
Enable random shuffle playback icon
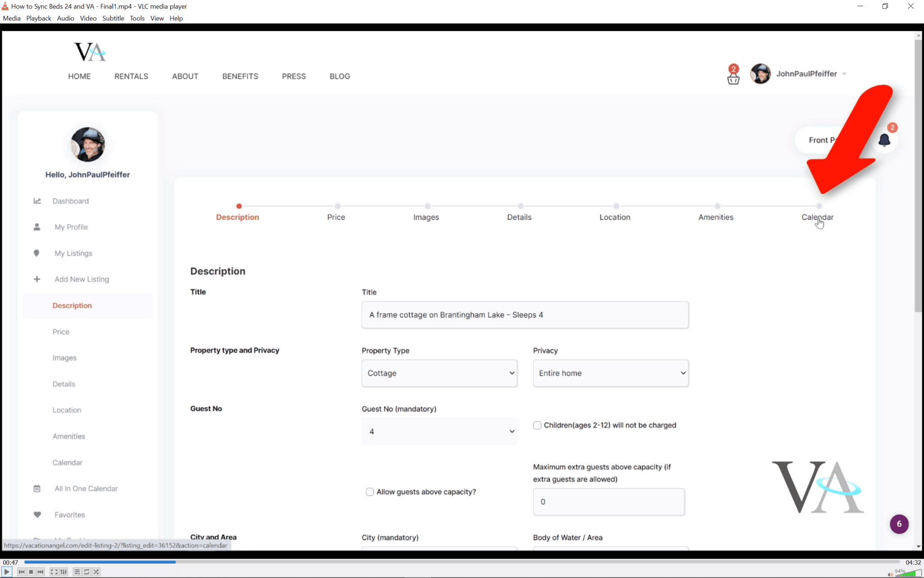click(x=96, y=572)
